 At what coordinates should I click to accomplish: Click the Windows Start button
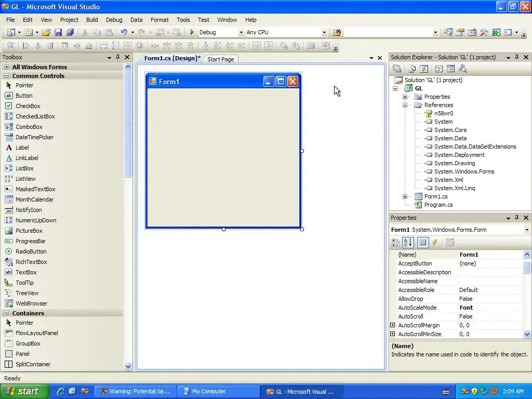24,391
